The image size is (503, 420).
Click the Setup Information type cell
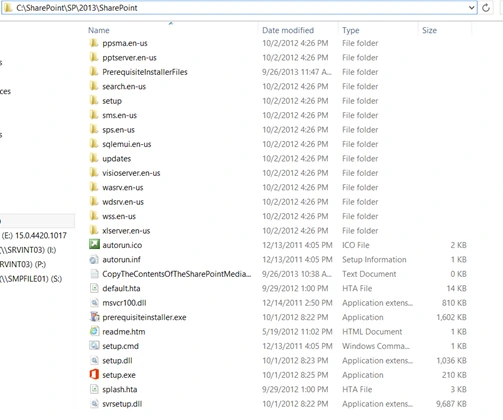point(374,259)
